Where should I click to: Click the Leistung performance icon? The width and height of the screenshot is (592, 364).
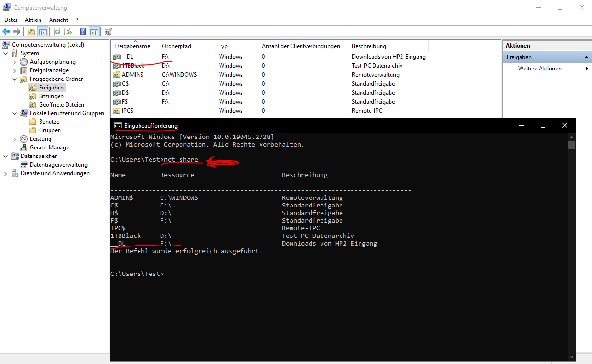pyautogui.click(x=24, y=139)
